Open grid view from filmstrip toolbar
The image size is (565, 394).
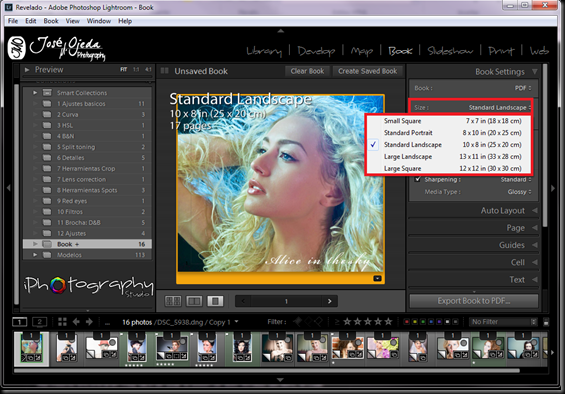62,322
